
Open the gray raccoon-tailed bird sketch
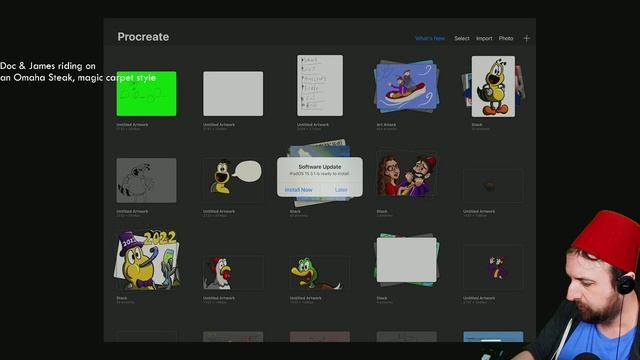[147, 180]
